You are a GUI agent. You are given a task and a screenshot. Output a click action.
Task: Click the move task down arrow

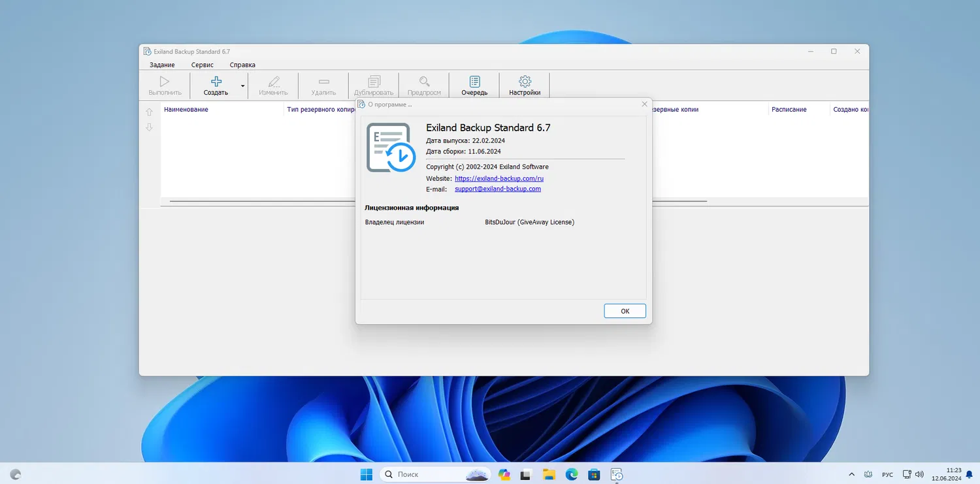pyautogui.click(x=149, y=127)
